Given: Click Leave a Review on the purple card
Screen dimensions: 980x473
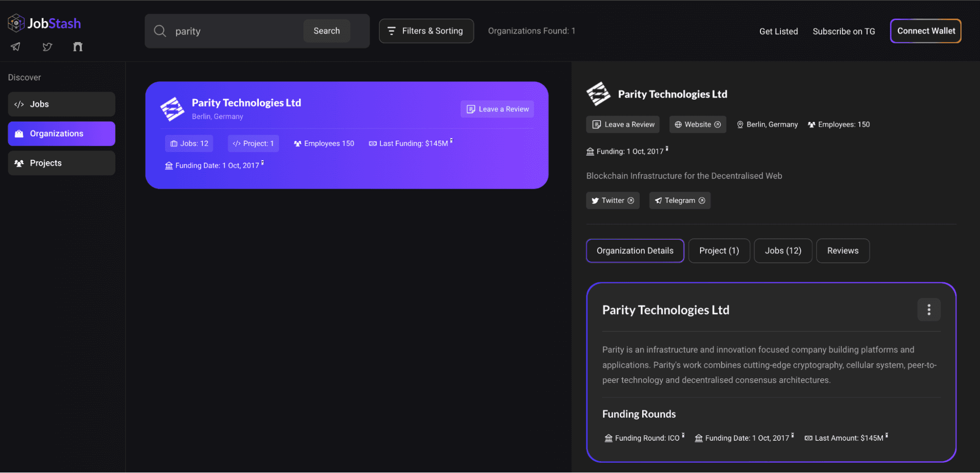Looking at the screenshot, I should pos(497,109).
